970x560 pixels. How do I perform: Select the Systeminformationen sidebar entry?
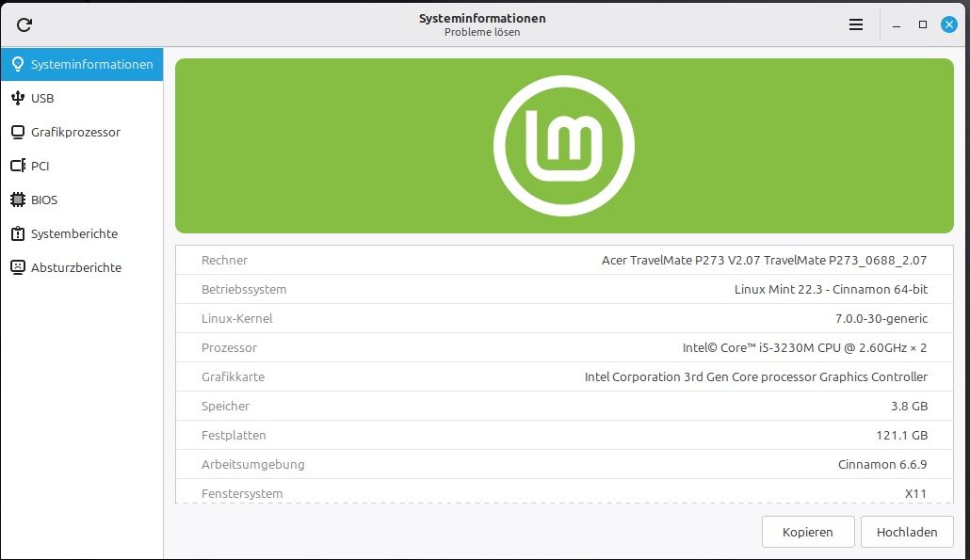(x=82, y=64)
